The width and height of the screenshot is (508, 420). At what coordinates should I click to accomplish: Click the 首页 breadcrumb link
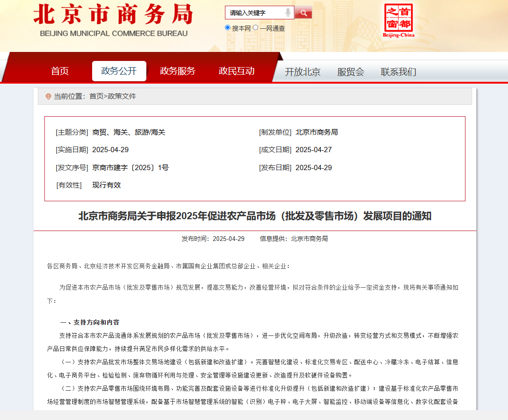96,96
